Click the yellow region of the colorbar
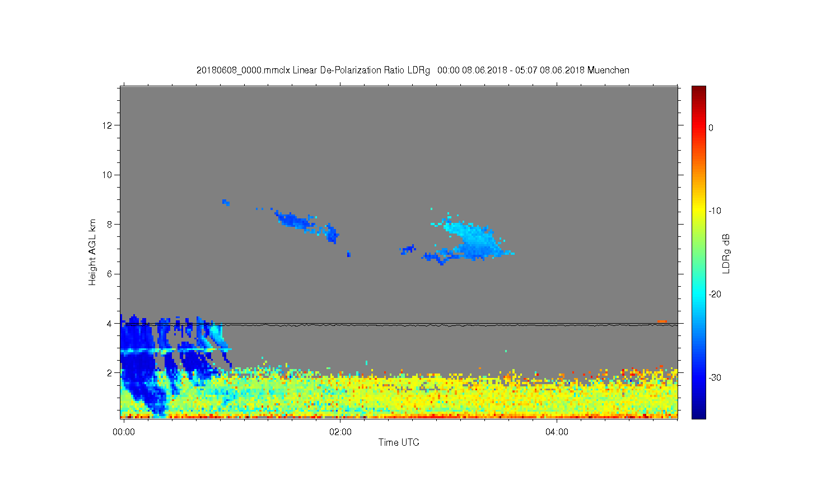The width and height of the screenshot is (840, 504). click(698, 211)
